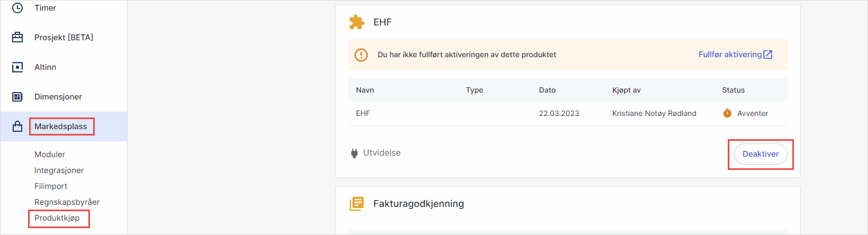Click the Markedsplass shopping bag icon
Screen dimensions: 868x235
coord(17,126)
